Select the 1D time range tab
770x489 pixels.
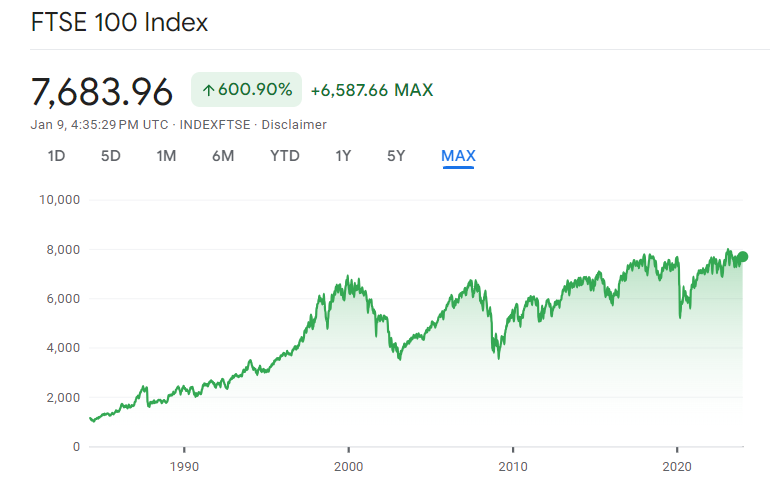(x=56, y=156)
